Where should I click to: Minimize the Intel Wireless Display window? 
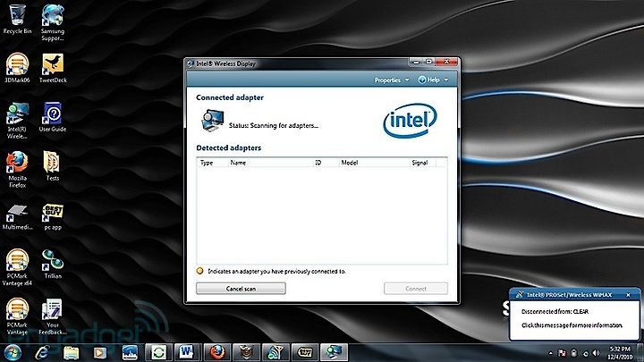(x=416, y=62)
